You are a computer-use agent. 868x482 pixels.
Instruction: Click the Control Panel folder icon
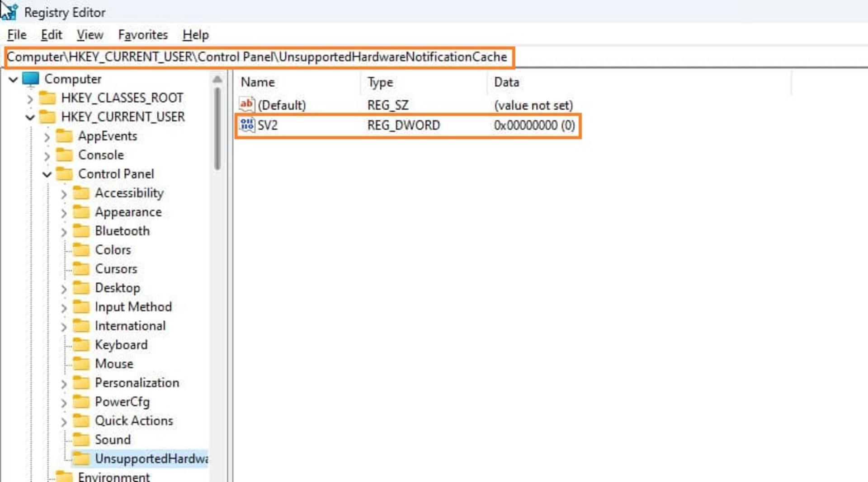tap(64, 173)
